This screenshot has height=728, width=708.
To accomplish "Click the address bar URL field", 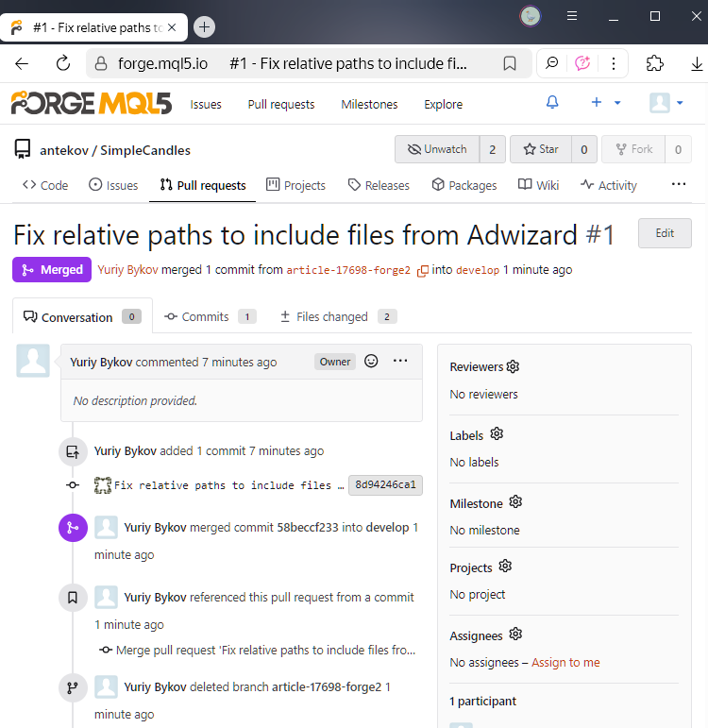I will [x=309, y=63].
